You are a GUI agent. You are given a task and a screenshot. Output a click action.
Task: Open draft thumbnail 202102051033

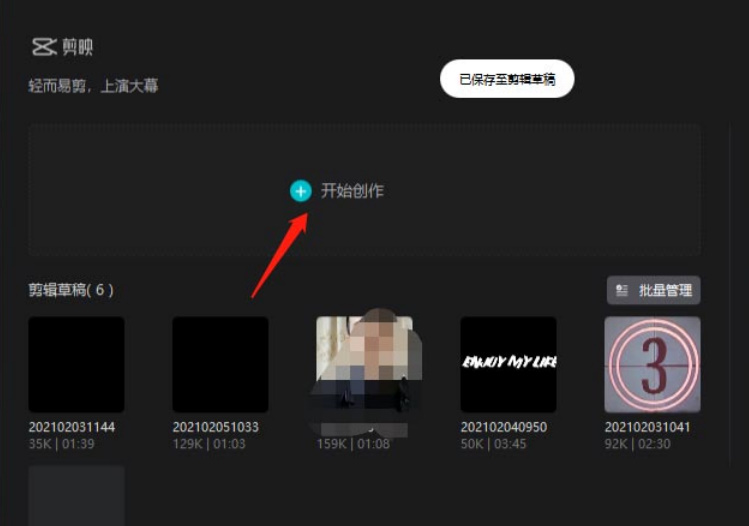tap(220, 364)
